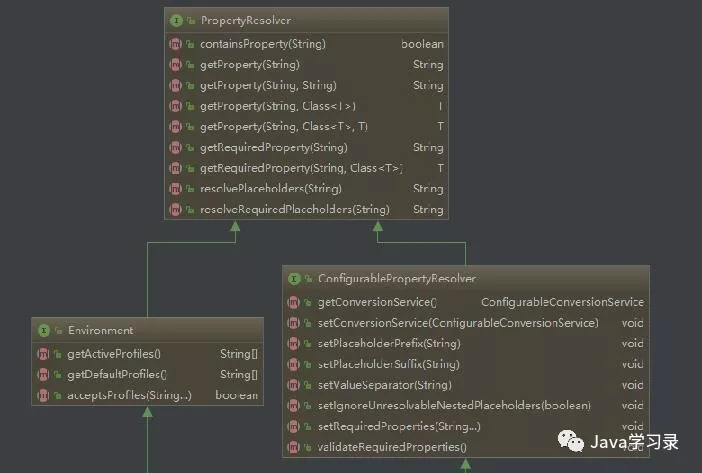Select the getProperty(String) method name
Viewport: 702px width, 473px height.
click(250, 65)
